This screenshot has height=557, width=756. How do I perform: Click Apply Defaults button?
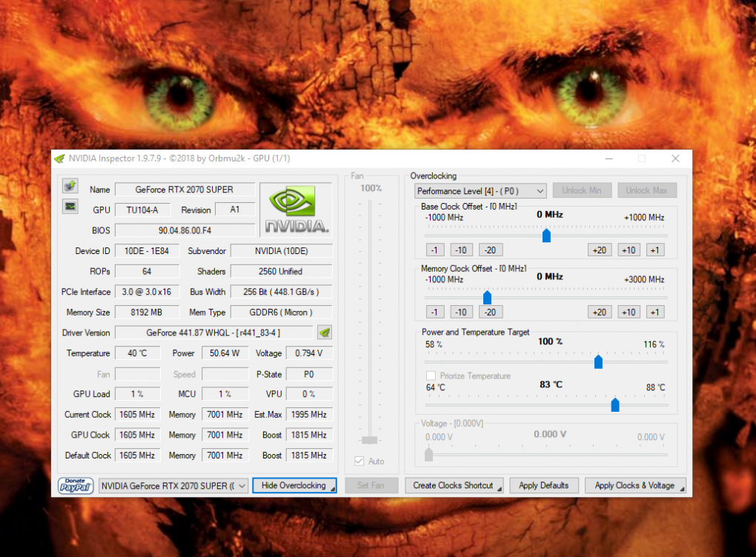(543, 486)
